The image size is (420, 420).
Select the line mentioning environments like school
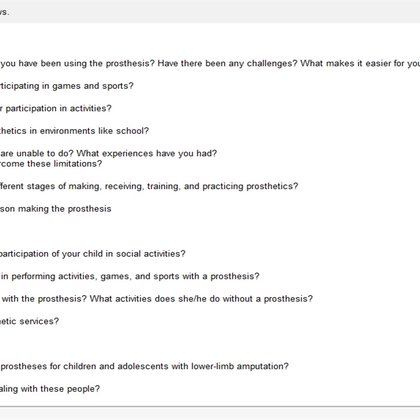click(x=74, y=131)
